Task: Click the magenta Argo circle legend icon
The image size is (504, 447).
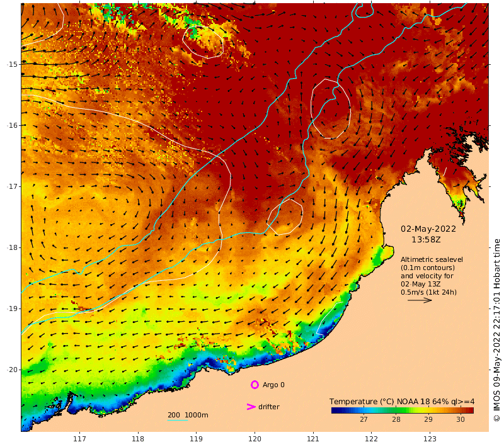Action: click(255, 385)
